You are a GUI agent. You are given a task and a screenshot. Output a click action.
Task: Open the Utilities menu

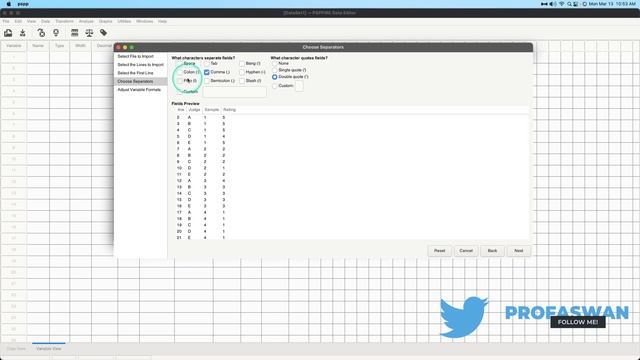coord(124,21)
